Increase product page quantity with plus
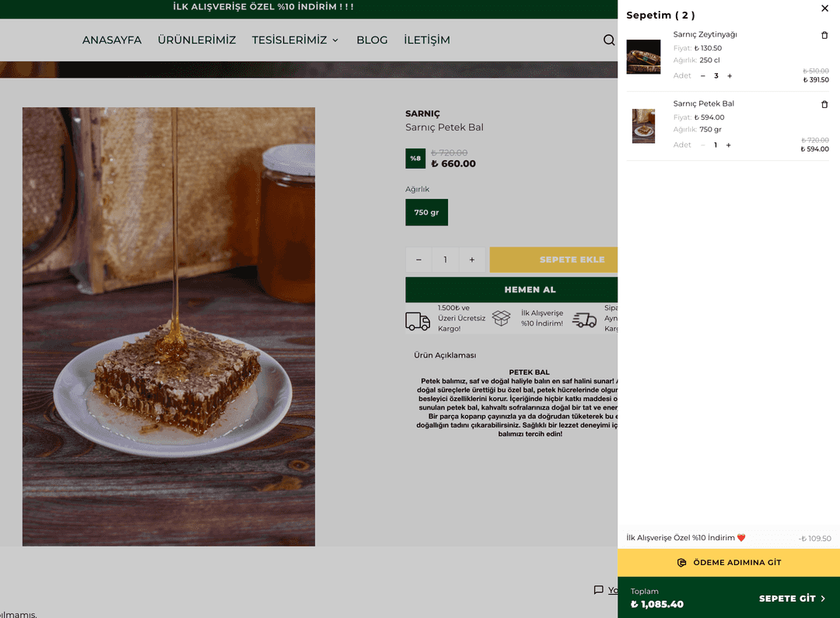The height and width of the screenshot is (618, 840). tap(472, 260)
